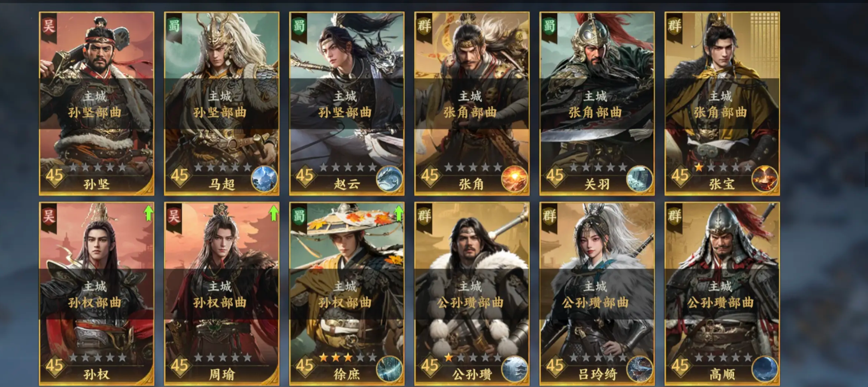Select the Zhao Yun (赵云) hero card

(x=347, y=103)
